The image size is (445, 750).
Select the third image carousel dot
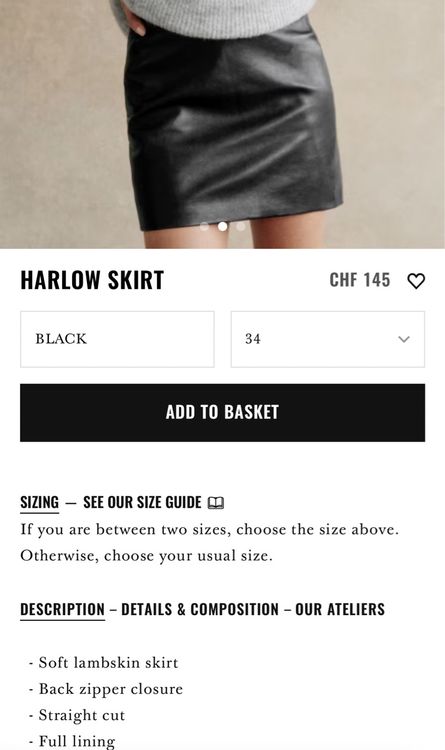pyautogui.click(x=241, y=226)
